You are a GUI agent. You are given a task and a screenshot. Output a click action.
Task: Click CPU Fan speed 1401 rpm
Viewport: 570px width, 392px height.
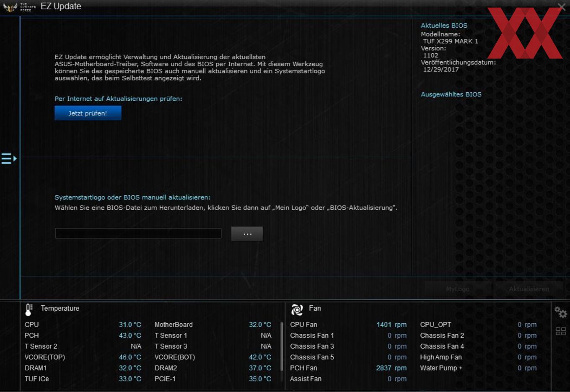tap(391, 325)
